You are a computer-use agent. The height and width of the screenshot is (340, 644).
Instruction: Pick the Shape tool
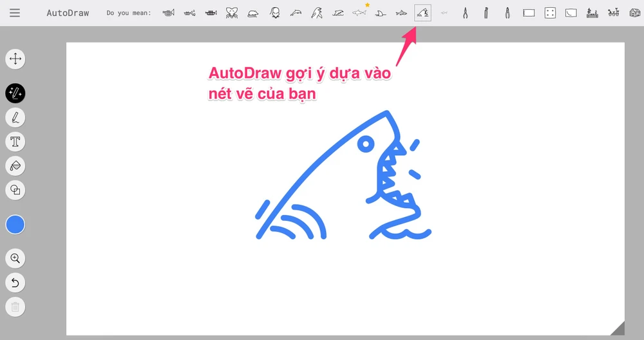[15, 189]
